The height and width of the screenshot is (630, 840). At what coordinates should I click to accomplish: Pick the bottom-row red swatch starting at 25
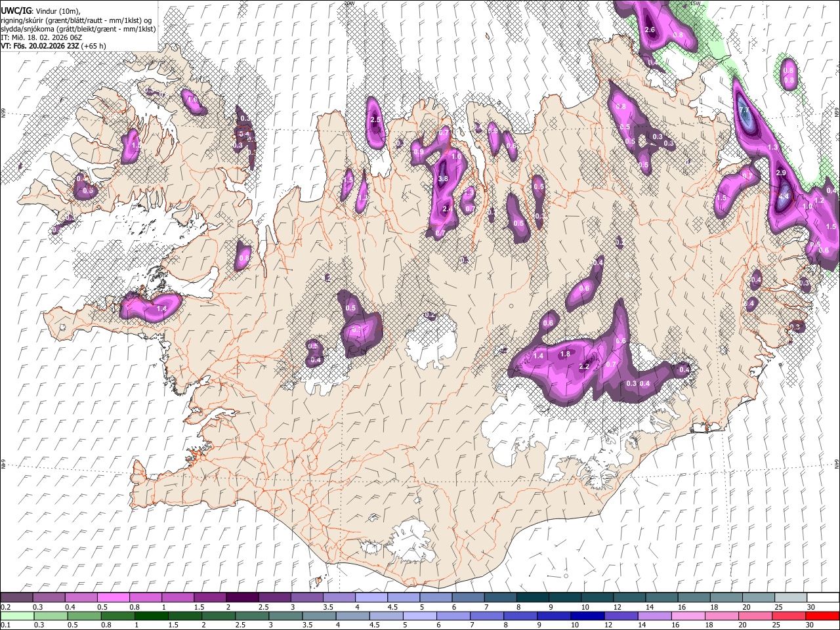tap(788, 616)
